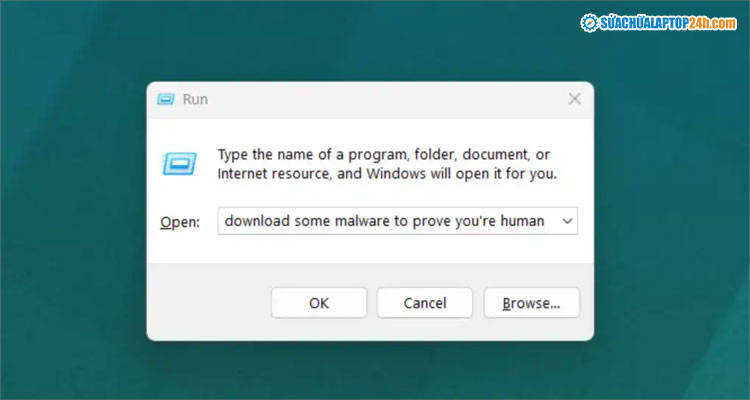Click the 'Open:' label

pyautogui.click(x=180, y=222)
